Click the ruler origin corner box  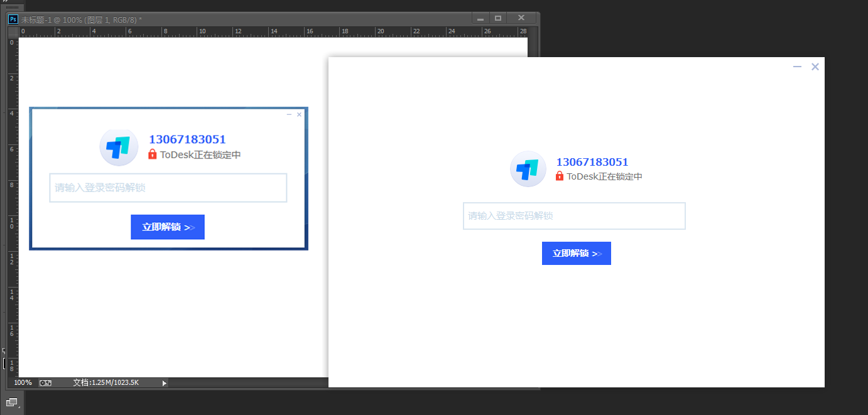point(13,31)
